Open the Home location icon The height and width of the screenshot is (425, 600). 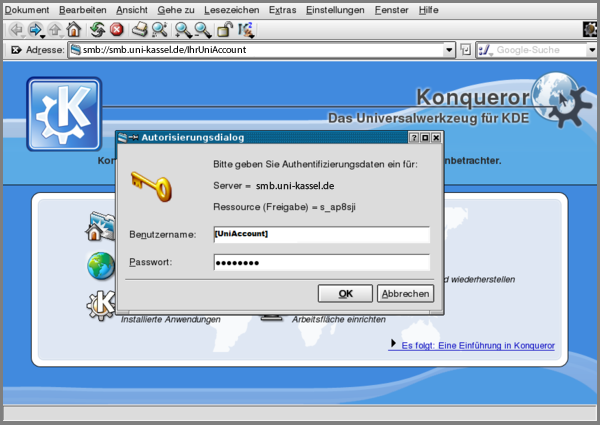73,29
